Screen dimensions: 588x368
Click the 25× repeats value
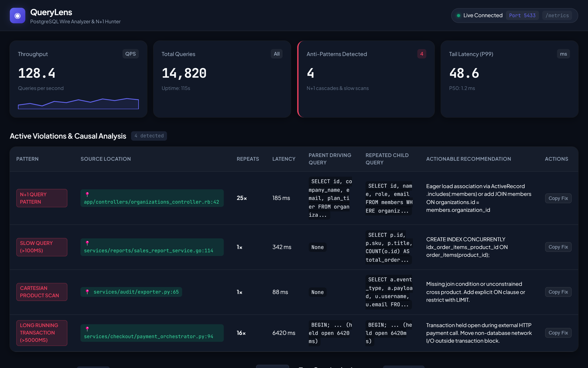pyautogui.click(x=242, y=198)
